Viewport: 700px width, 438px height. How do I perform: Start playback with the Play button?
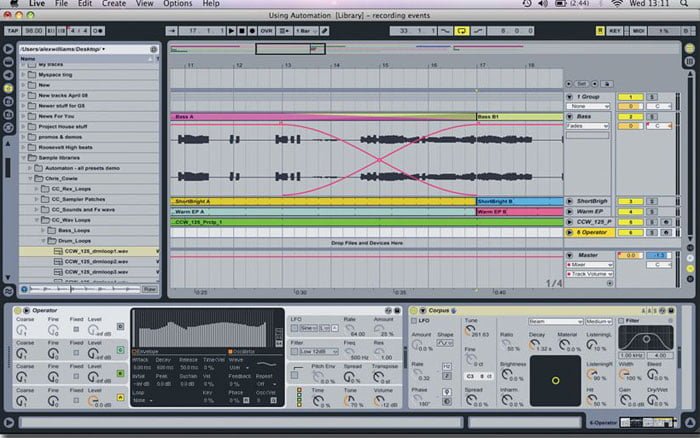[x=231, y=31]
